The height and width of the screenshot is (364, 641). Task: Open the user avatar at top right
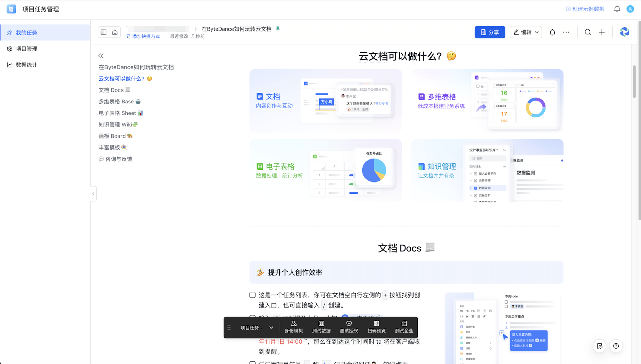(630, 9)
